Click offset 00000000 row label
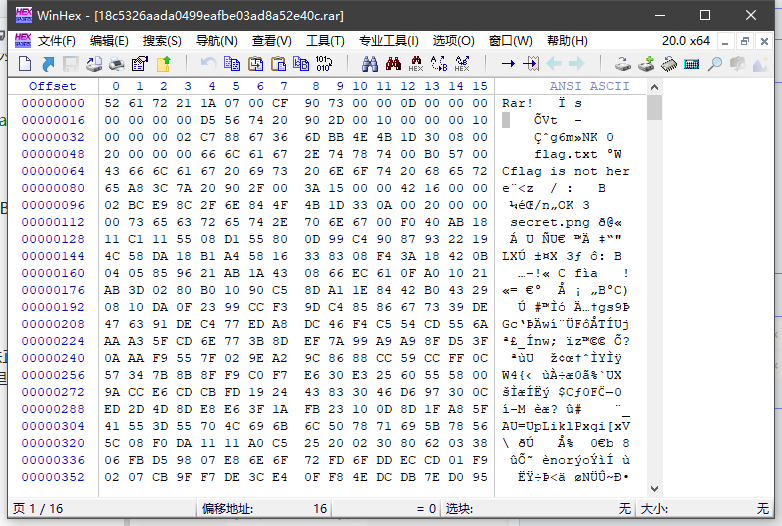 53,103
